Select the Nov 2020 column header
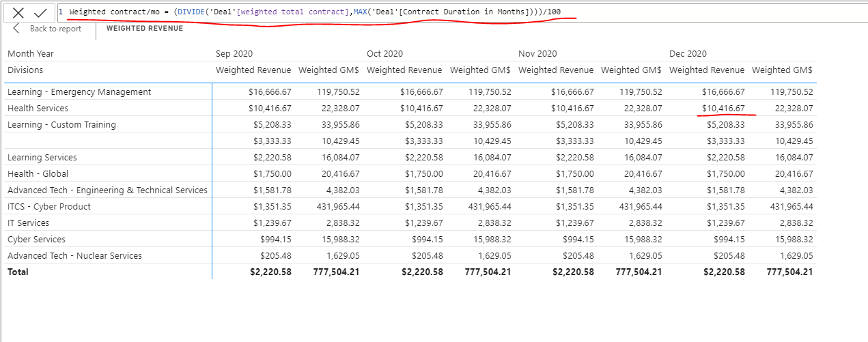The height and width of the screenshot is (342, 868). pyautogui.click(x=537, y=53)
